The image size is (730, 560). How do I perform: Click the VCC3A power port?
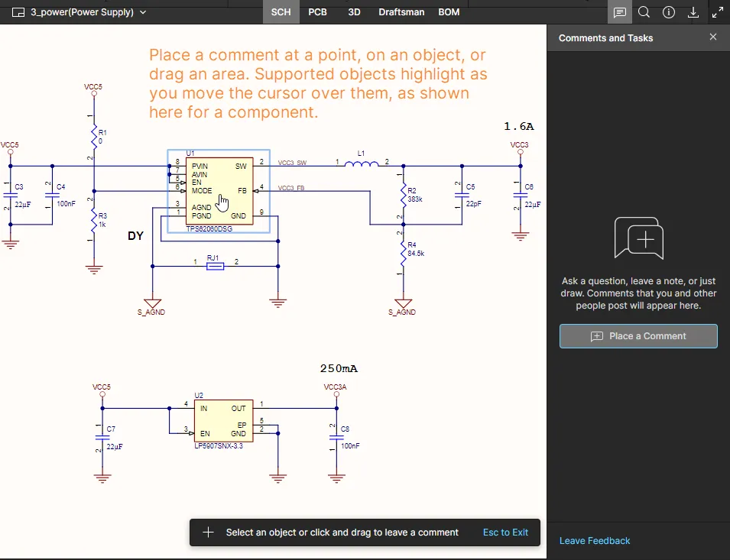click(x=336, y=390)
